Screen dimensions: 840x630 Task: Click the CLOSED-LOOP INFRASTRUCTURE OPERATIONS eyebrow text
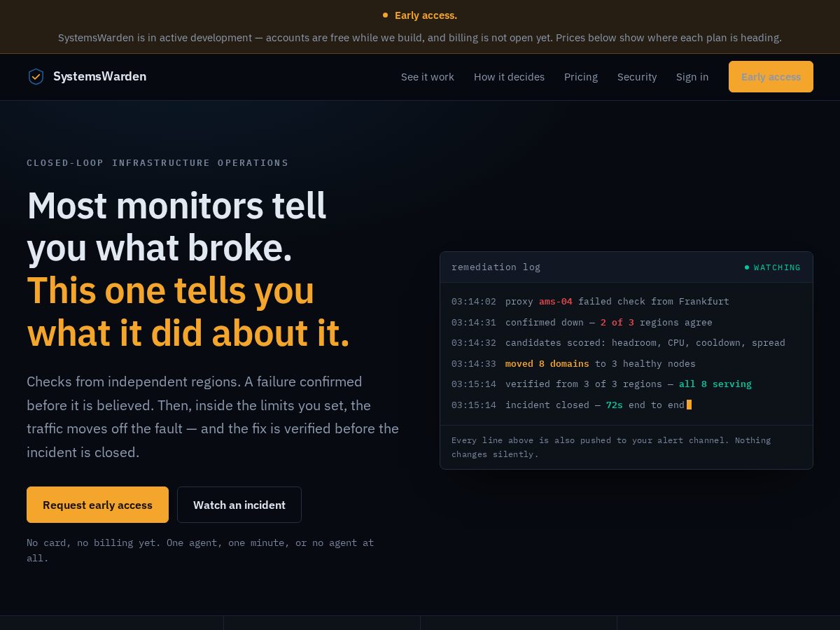tap(157, 162)
